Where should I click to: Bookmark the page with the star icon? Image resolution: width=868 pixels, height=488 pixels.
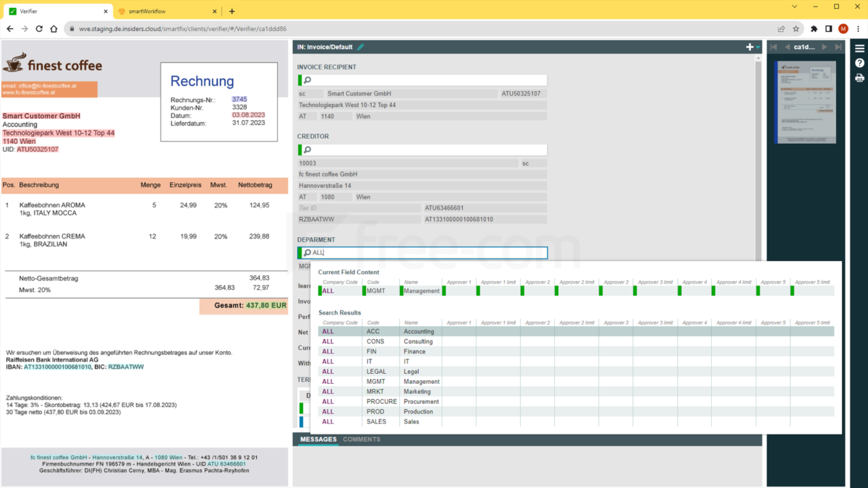pyautogui.click(x=796, y=28)
